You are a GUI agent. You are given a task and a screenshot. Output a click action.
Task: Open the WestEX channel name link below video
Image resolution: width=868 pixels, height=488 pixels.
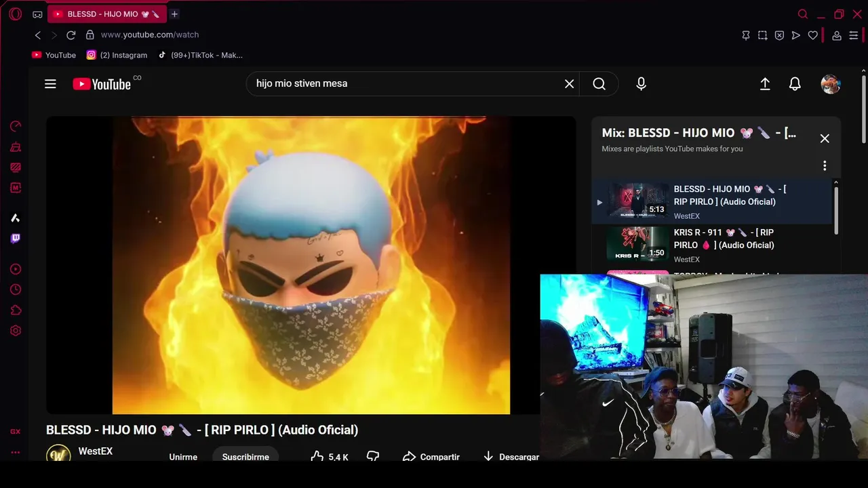pos(96,451)
